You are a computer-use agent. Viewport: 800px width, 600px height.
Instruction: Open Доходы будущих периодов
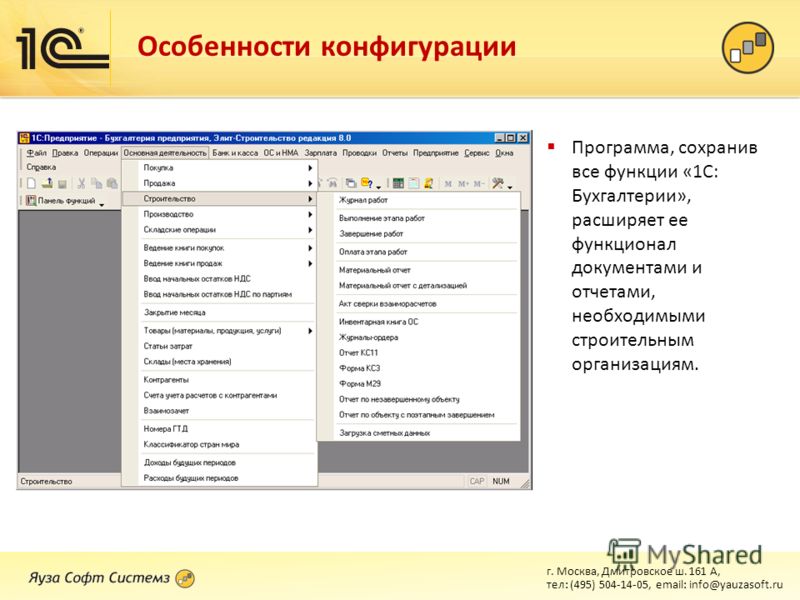189,463
